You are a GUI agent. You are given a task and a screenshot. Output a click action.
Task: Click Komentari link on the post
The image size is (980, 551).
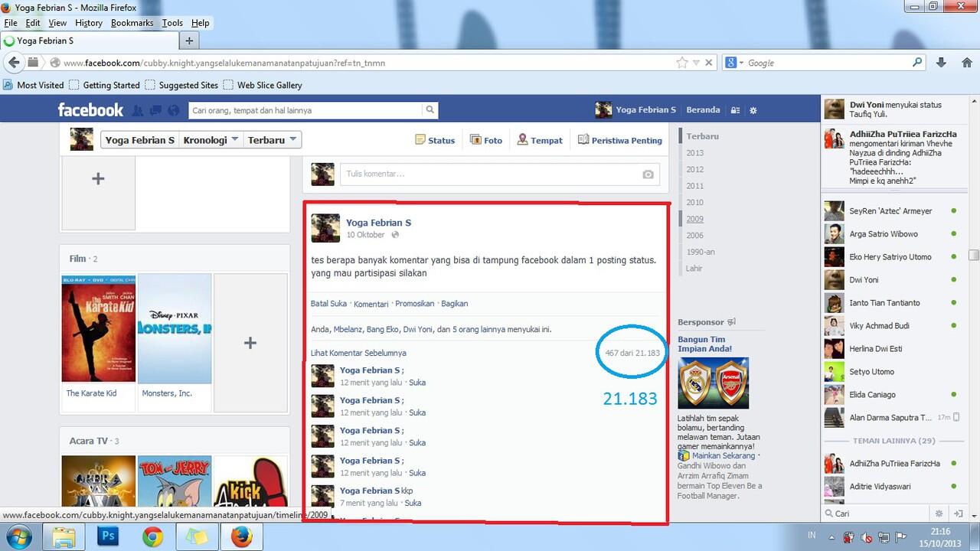[371, 304]
